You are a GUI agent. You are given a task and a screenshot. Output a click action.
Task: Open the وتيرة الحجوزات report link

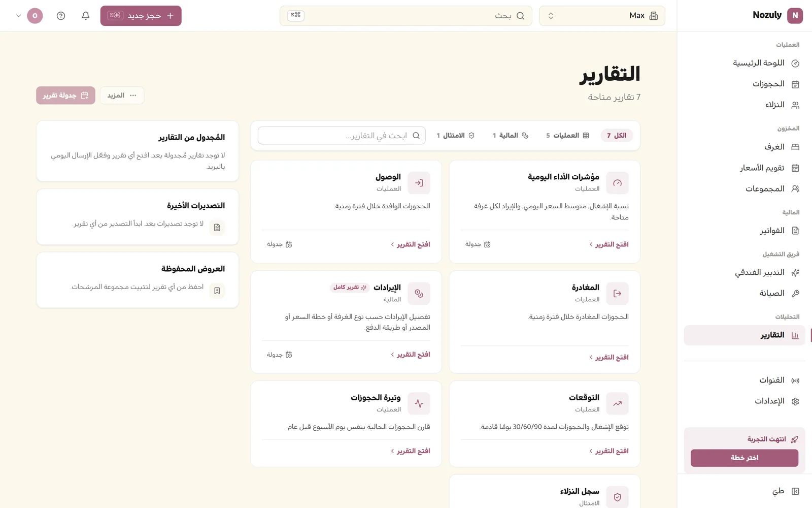point(411,451)
